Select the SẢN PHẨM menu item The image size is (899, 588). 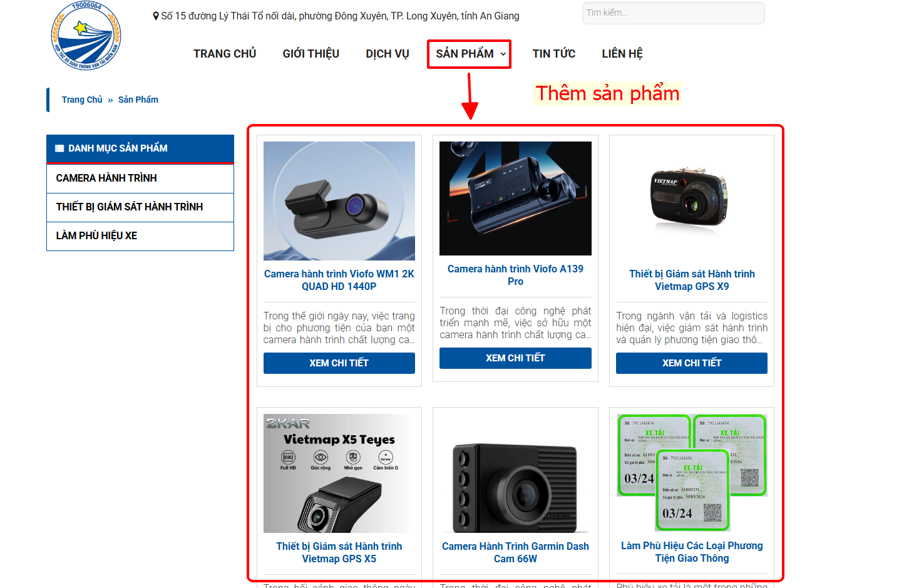(x=465, y=54)
